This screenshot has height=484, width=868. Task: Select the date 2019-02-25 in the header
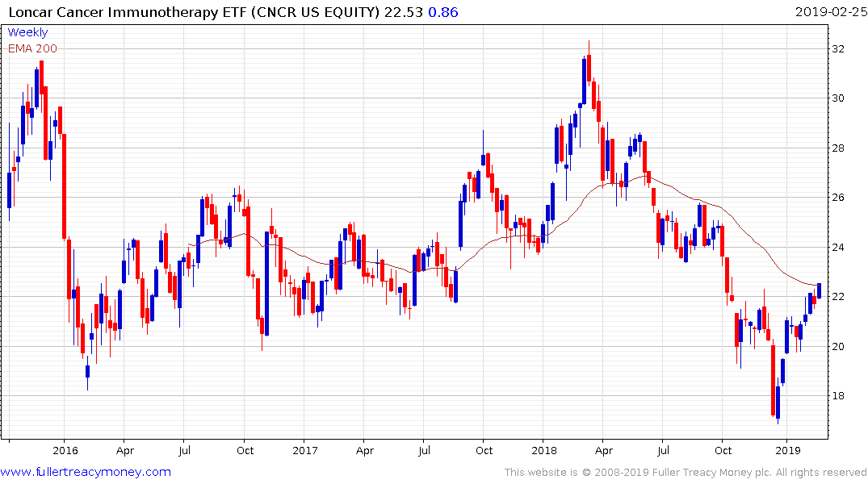[831, 11]
